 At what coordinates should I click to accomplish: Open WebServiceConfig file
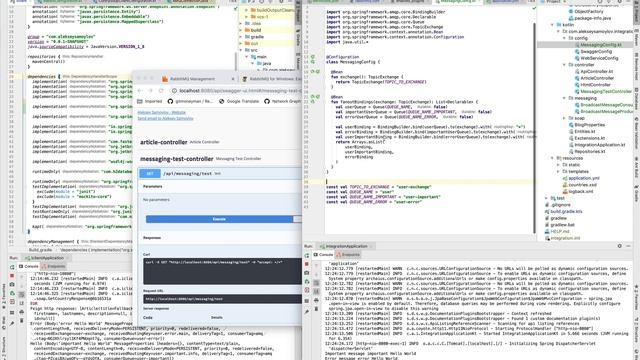click(598, 58)
